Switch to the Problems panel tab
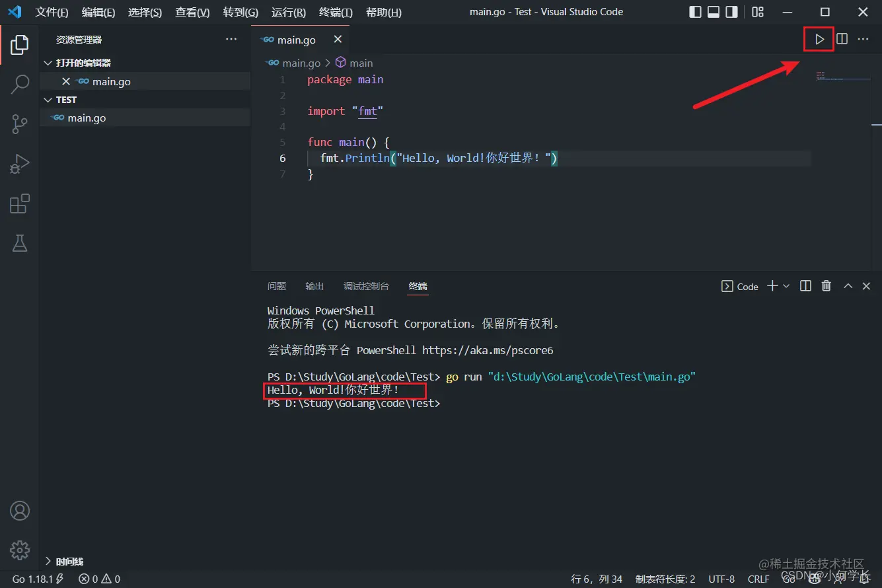The width and height of the screenshot is (882, 588). tap(277, 286)
